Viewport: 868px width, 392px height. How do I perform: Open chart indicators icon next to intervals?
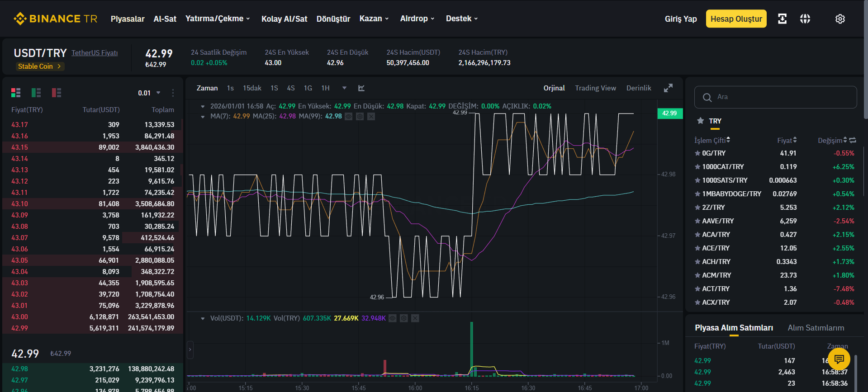click(x=361, y=88)
